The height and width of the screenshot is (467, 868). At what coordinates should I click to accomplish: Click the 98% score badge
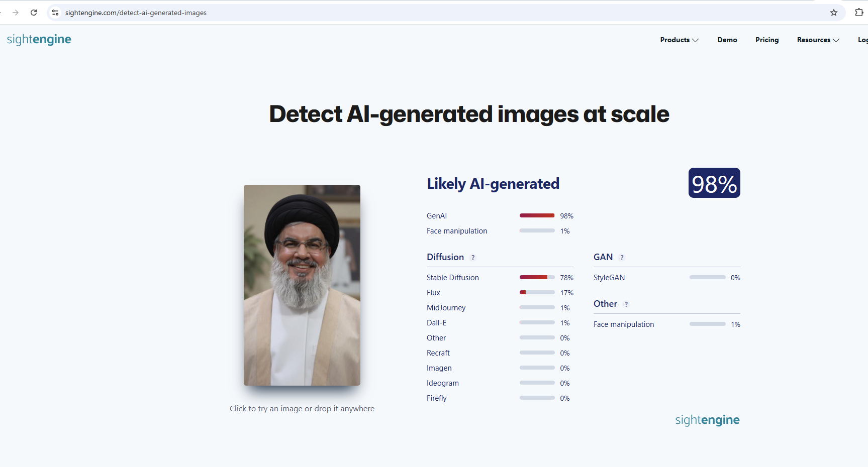[714, 183]
